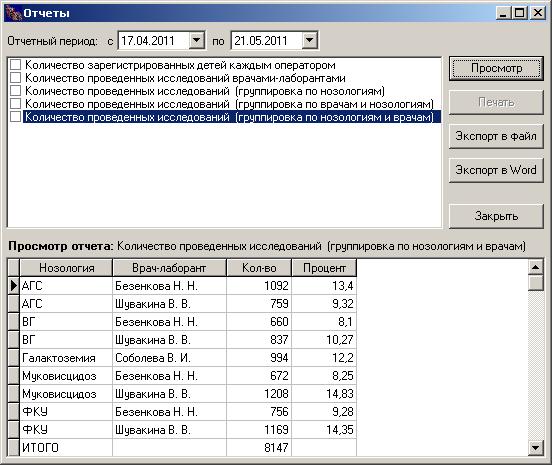Image resolution: width=552 pixels, height=465 pixels.
Task: Click row selector with current-record arrow
Action: pos(13,285)
